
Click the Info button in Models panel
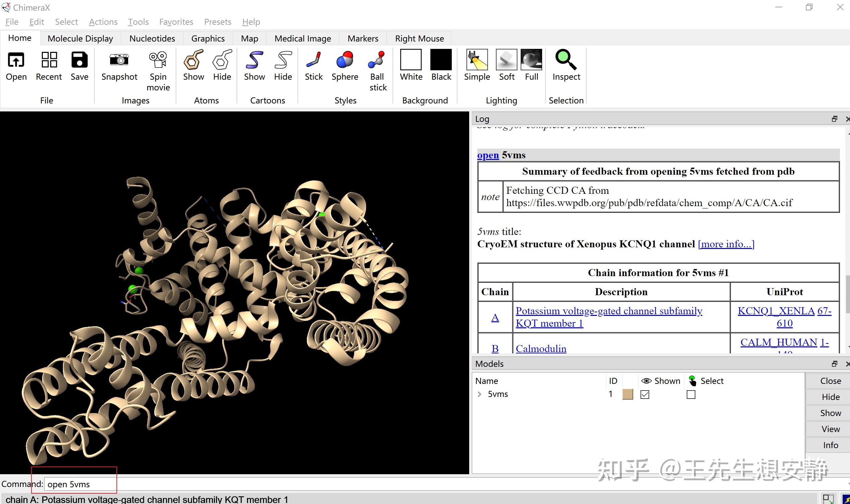click(x=830, y=445)
